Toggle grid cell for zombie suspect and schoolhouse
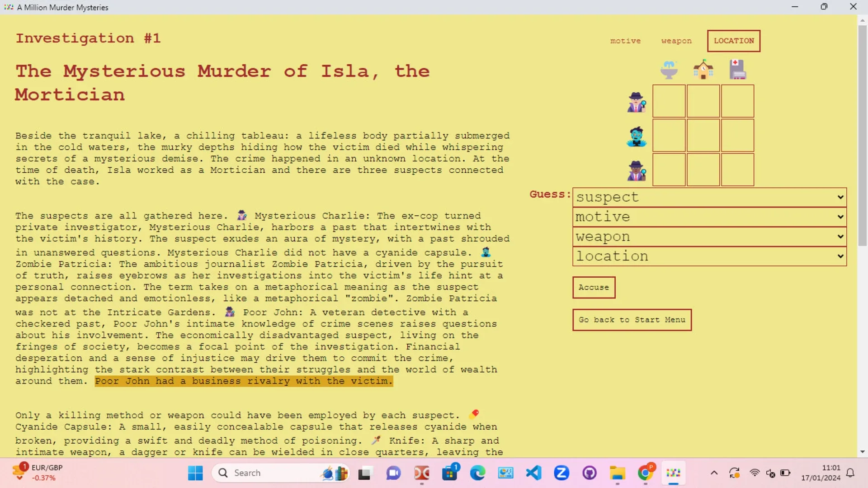Image resolution: width=868 pixels, height=488 pixels. 703,136
